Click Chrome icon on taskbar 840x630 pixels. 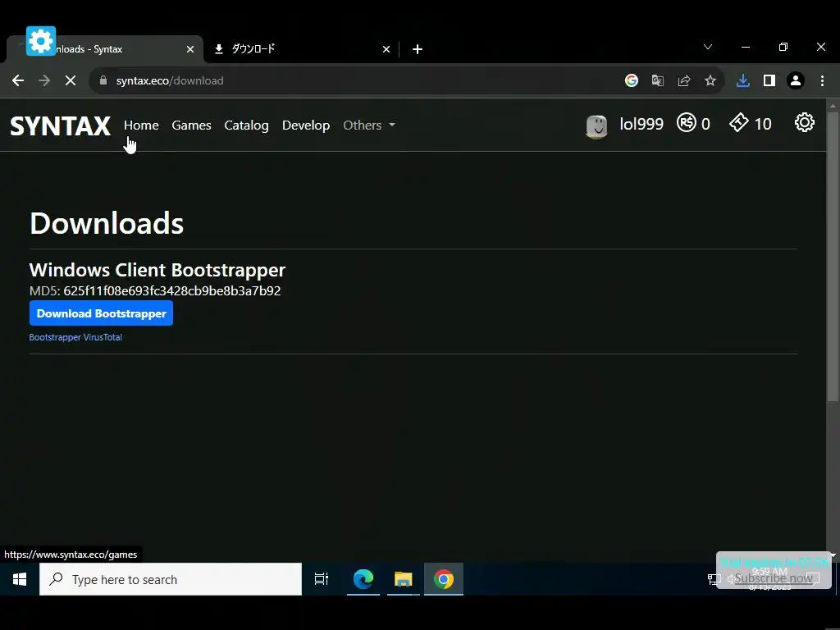click(x=444, y=580)
